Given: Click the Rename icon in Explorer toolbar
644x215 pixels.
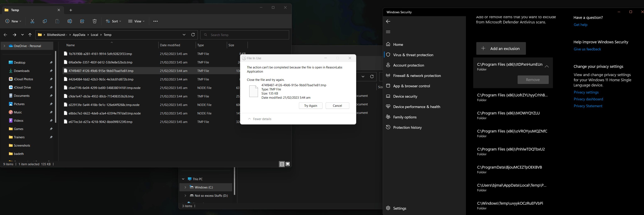Looking at the screenshot, I should tap(70, 21).
